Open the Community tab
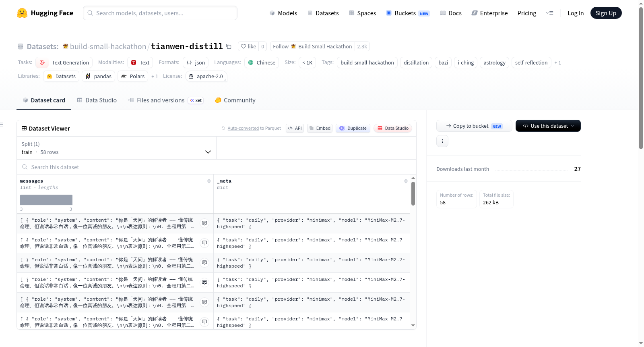This screenshot has width=644, height=347. tap(235, 100)
